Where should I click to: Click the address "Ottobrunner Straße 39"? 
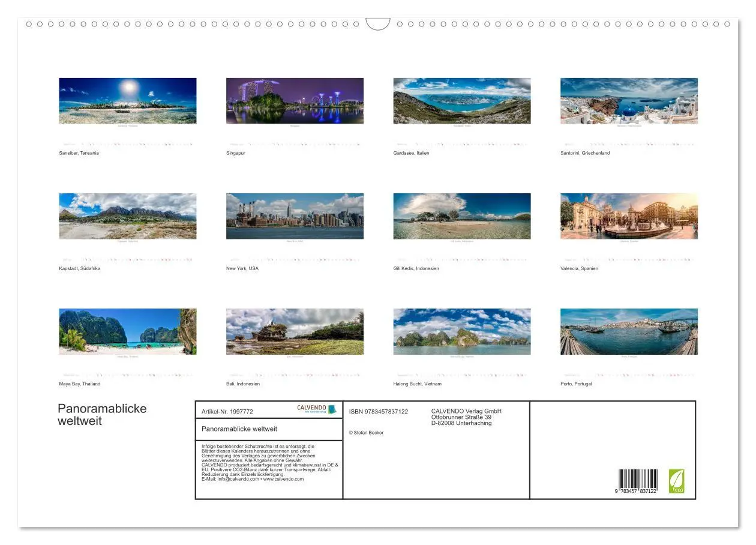461,417
